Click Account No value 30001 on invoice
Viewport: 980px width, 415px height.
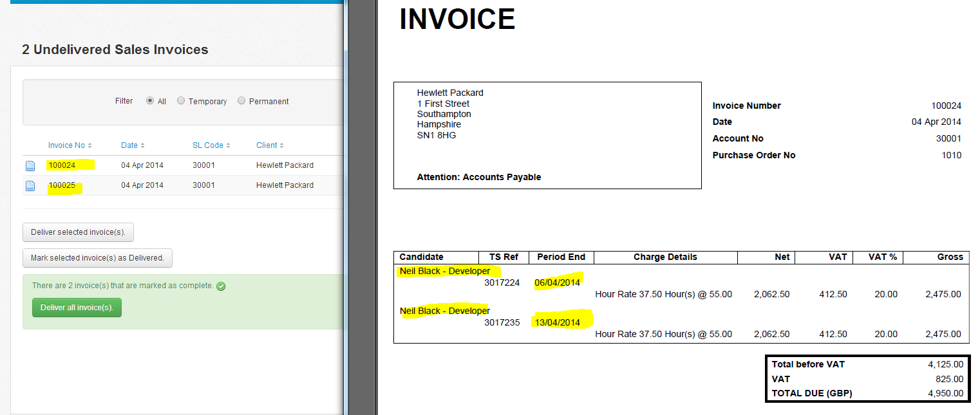tap(948, 138)
